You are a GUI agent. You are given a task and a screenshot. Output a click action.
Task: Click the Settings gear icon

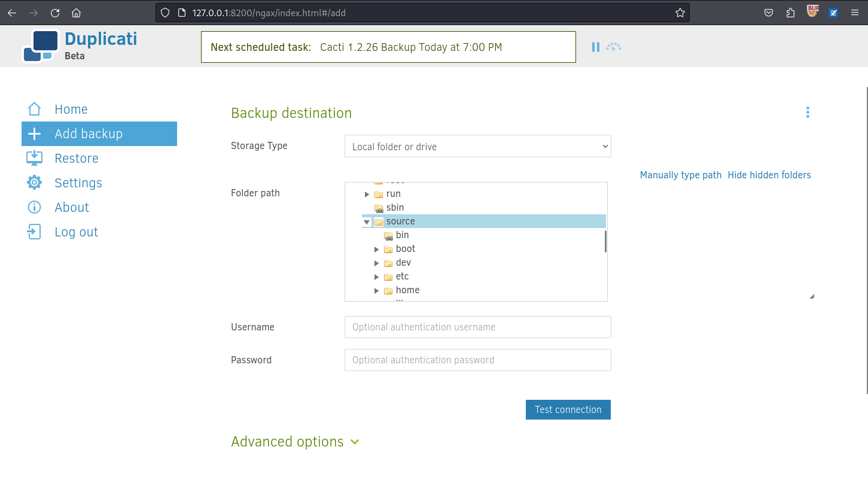click(x=34, y=183)
